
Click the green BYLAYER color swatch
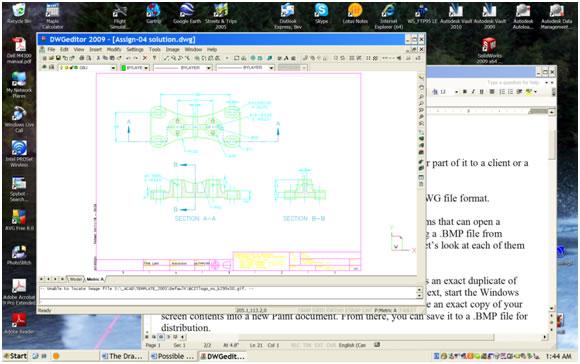click(124, 68)
